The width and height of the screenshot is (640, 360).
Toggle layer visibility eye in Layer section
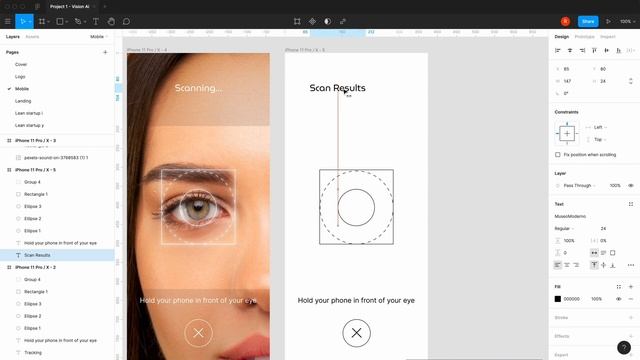[631, 185]
